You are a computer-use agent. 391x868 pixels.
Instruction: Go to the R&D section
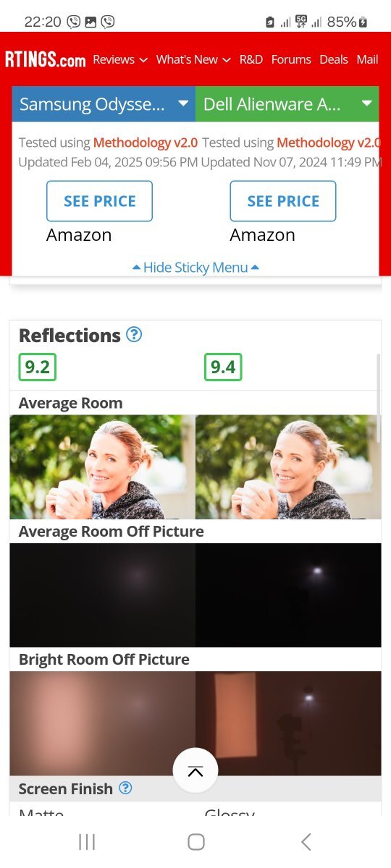click(251, 59)
